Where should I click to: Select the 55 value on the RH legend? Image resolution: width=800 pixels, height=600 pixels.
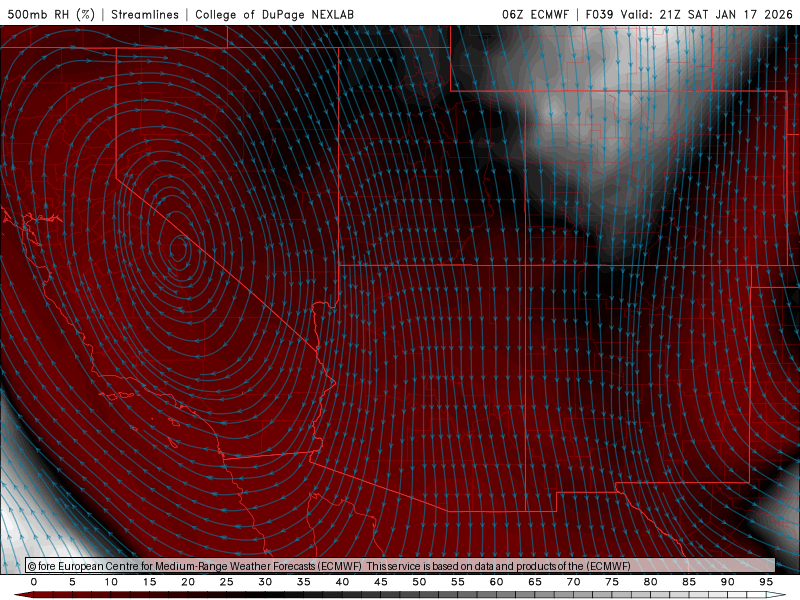point(458,582)
